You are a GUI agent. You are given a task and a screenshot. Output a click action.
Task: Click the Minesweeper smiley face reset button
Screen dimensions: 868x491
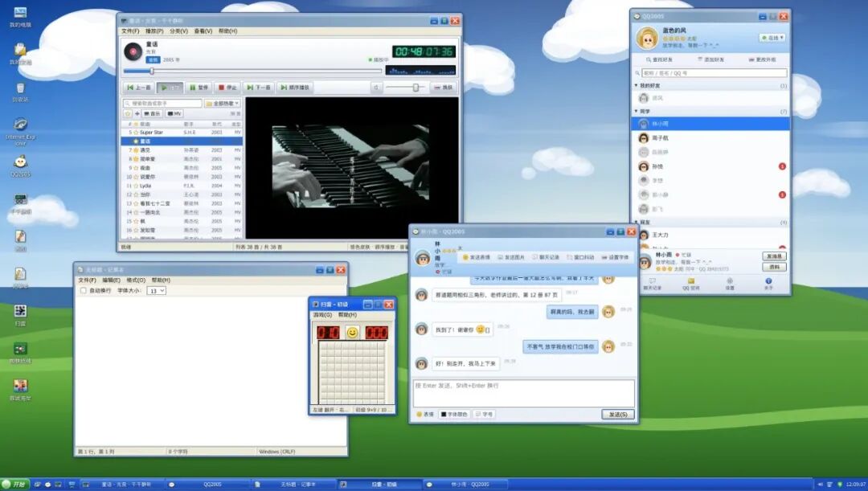point(352,332)
